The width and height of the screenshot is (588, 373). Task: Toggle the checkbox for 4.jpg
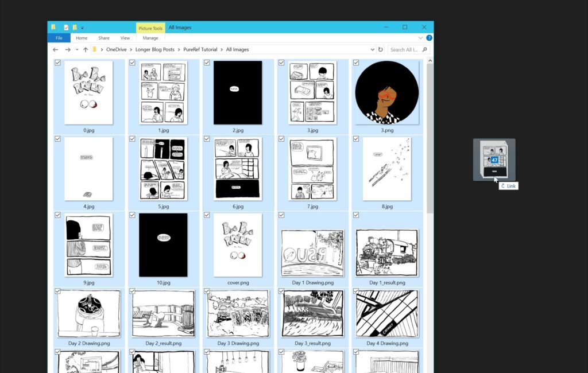(x=58, y=139)
